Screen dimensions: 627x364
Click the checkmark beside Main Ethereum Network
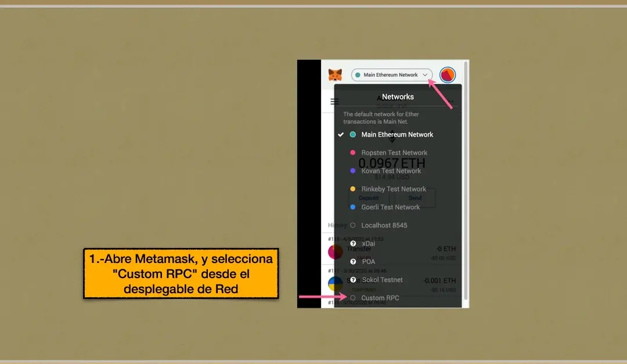pos(341,135)
